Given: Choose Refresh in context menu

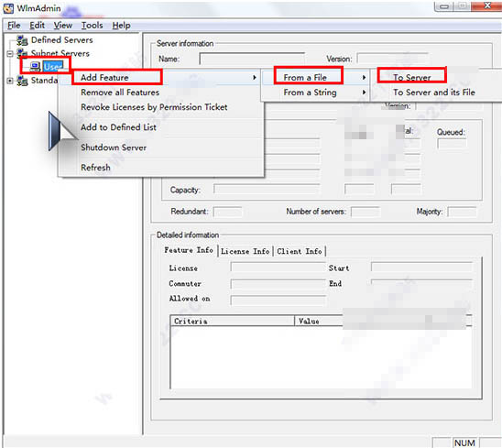Looking at the screenshot, I should [95, 168].
